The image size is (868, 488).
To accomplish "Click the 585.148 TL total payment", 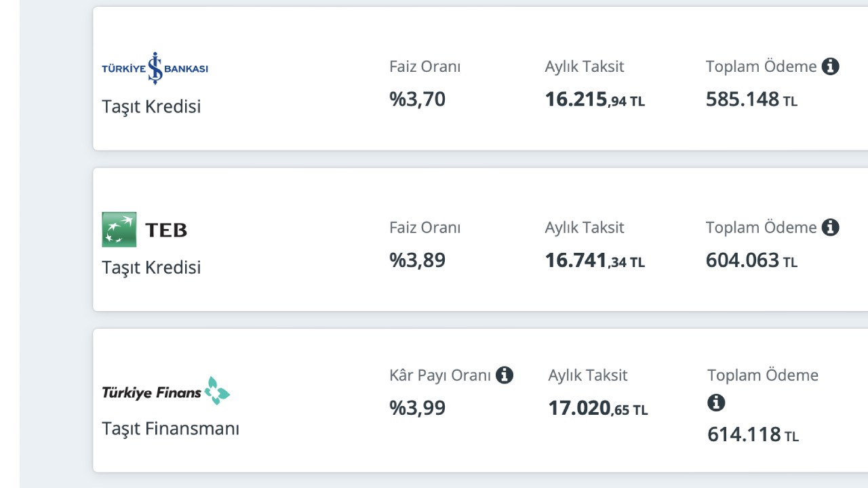I will tap(751, 100).
